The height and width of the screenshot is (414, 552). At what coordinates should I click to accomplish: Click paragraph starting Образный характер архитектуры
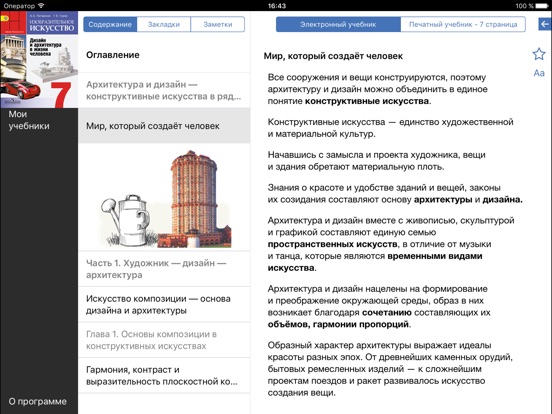pos(390,369)
